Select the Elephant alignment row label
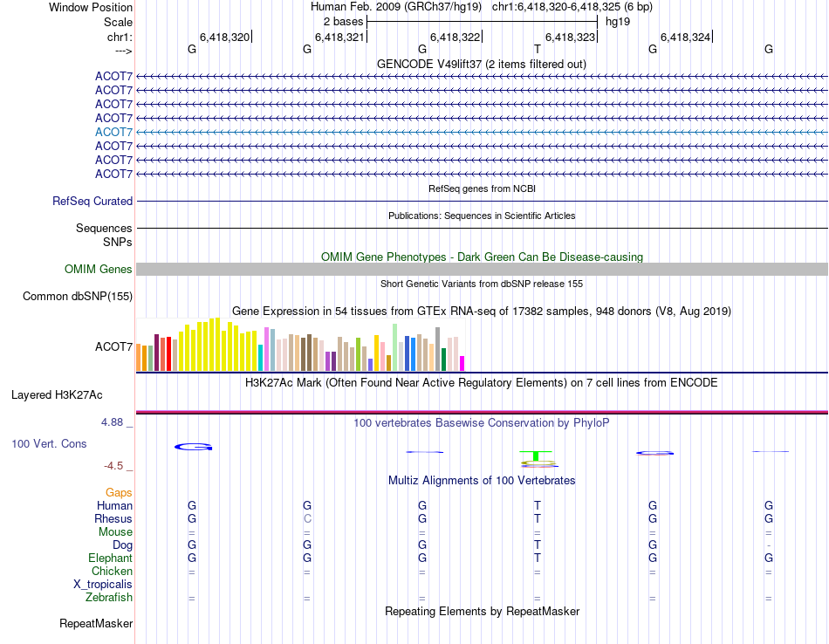This screenshot has height=644, width=829. (x=111, y=558)
